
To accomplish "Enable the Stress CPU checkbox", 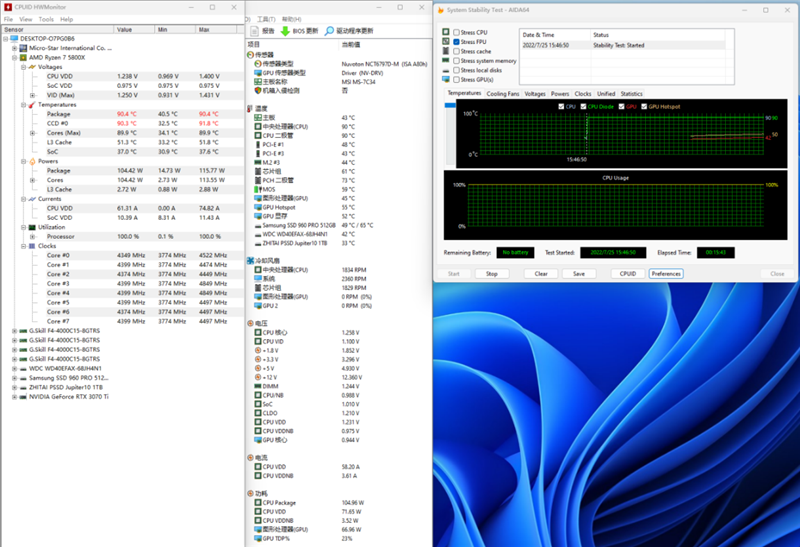I will tap(456, 32).
